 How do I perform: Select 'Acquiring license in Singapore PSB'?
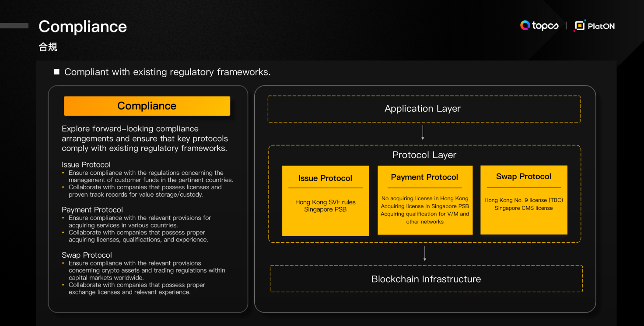(x=425, y=206)
